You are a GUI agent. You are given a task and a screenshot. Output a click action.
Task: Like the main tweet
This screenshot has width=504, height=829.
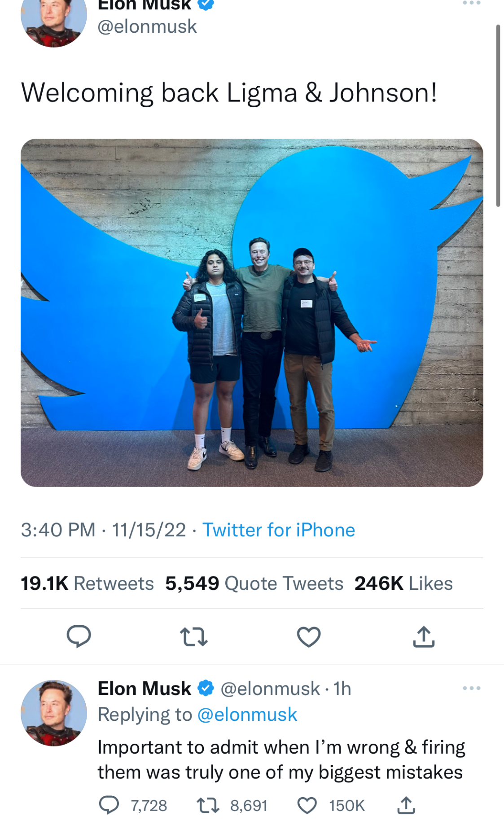click(309, 636)
